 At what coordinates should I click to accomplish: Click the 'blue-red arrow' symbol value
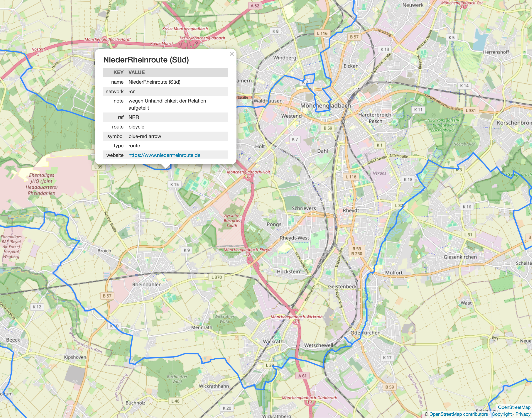[145, 136]
